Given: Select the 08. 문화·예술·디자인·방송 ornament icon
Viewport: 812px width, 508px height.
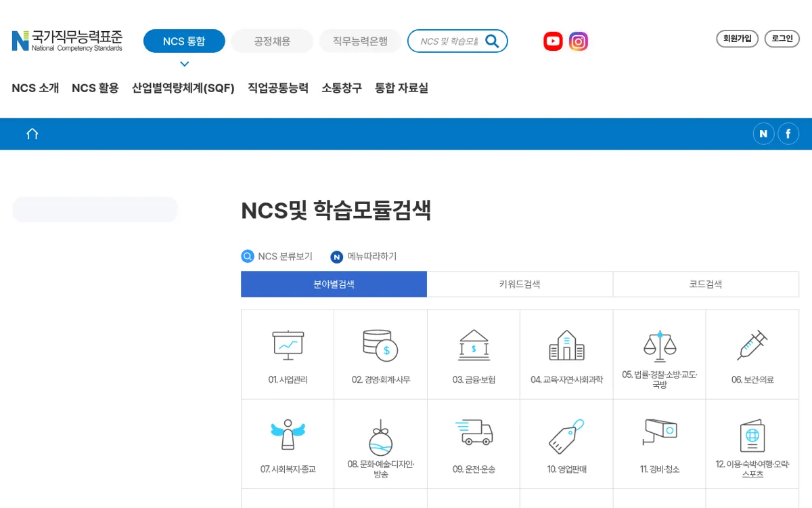Looking at the screenshot, I should click(380, 438).
